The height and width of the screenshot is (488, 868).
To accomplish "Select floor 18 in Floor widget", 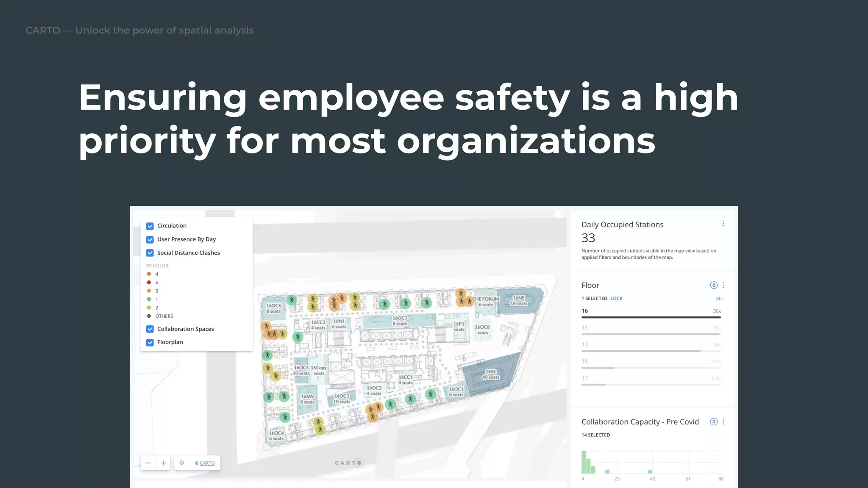I will (x=651, y=364).
